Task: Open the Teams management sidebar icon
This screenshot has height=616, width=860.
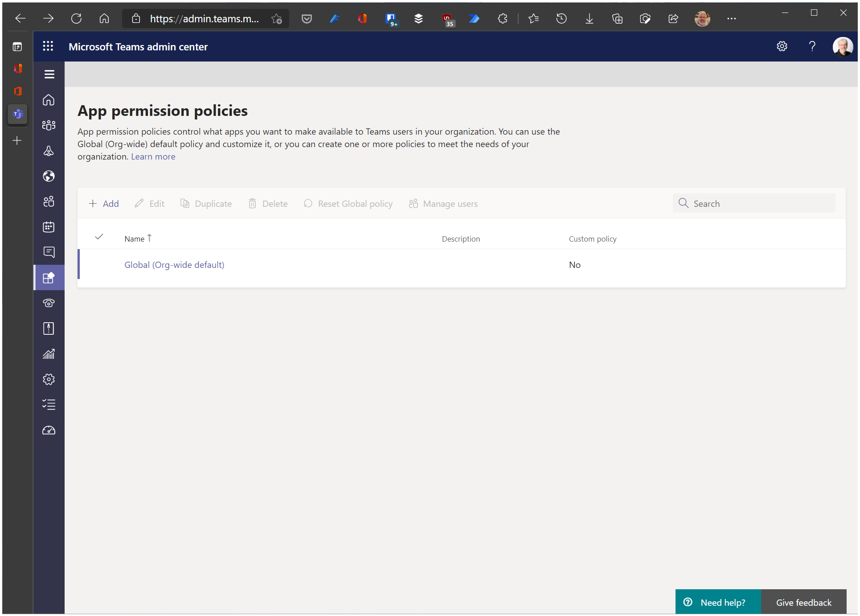Action: pos(49,125)
